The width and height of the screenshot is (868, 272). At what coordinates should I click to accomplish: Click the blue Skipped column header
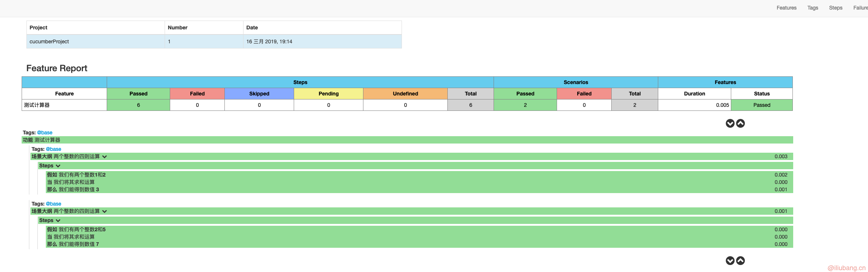tap(259, 94)
